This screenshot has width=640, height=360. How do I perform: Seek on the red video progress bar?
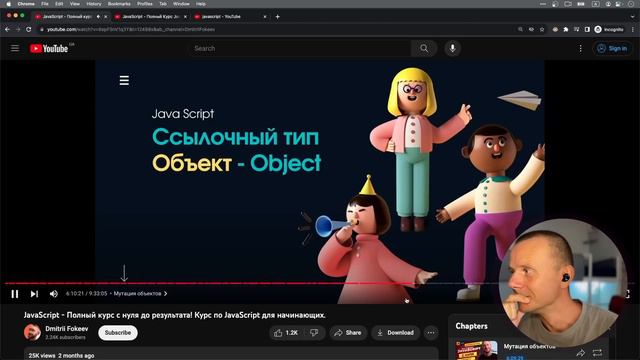click(x=210, y=283)
